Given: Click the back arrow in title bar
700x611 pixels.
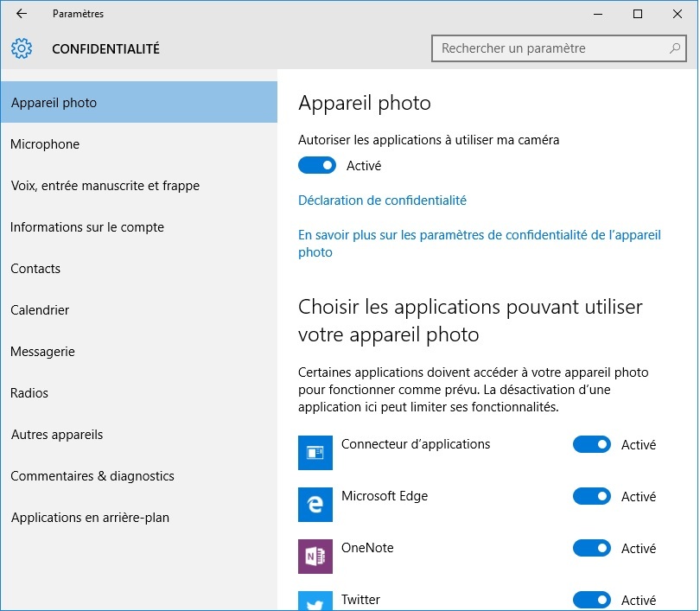Looking at the screenshot, I should pos(22,14).
